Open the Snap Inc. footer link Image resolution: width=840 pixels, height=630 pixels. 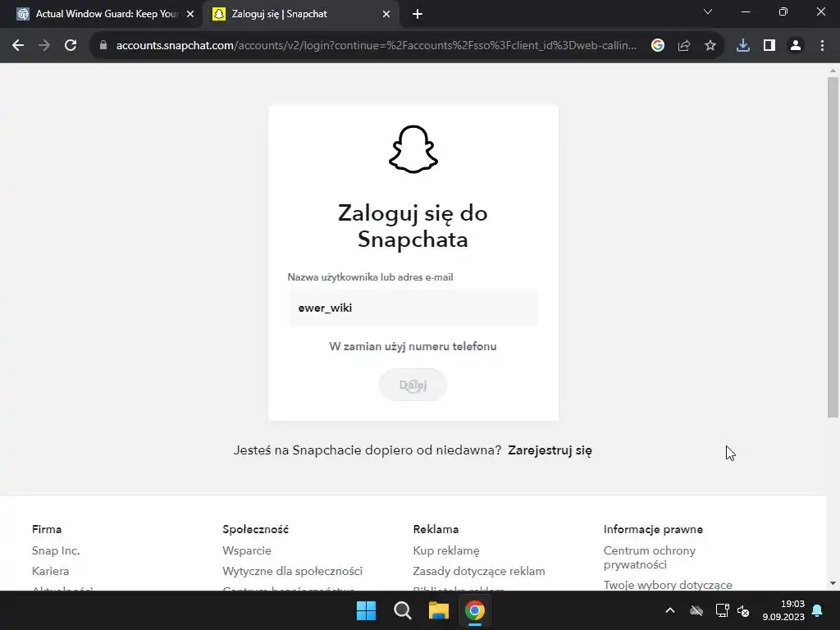click(56, 550)
